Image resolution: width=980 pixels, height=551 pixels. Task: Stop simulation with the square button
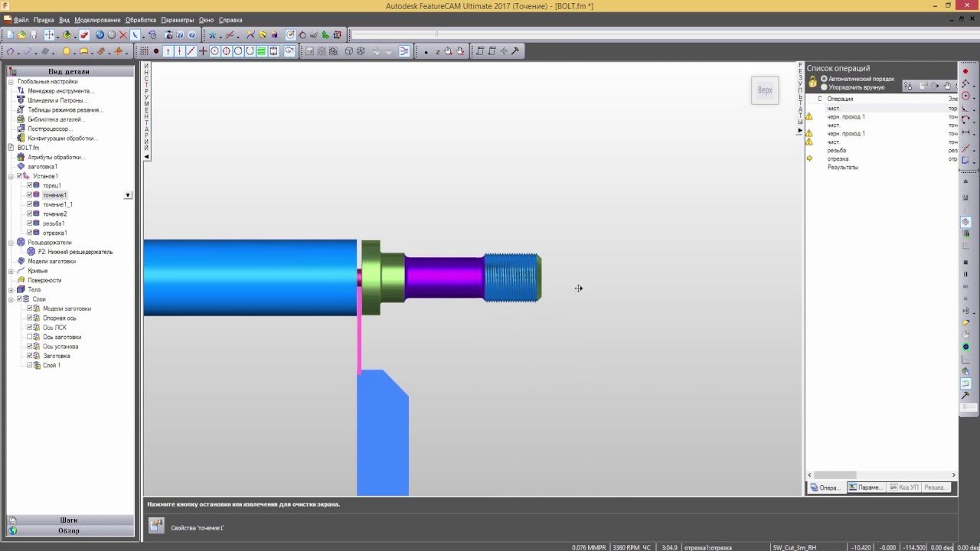(x=965, y=262)
